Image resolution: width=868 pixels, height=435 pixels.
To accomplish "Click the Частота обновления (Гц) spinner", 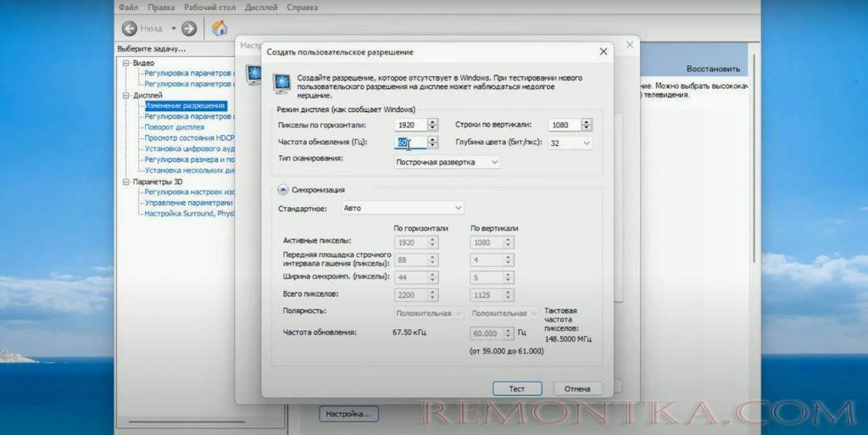I will click(433, 142).
